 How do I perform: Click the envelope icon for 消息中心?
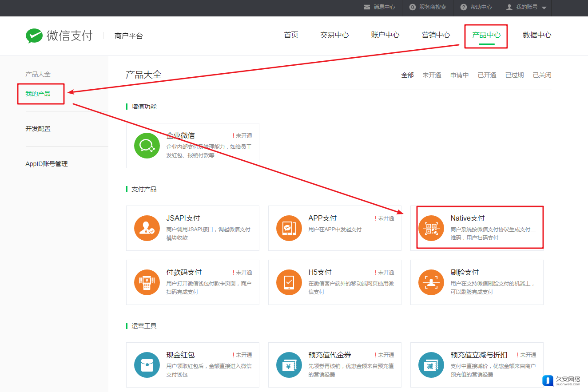coord(367,7)
